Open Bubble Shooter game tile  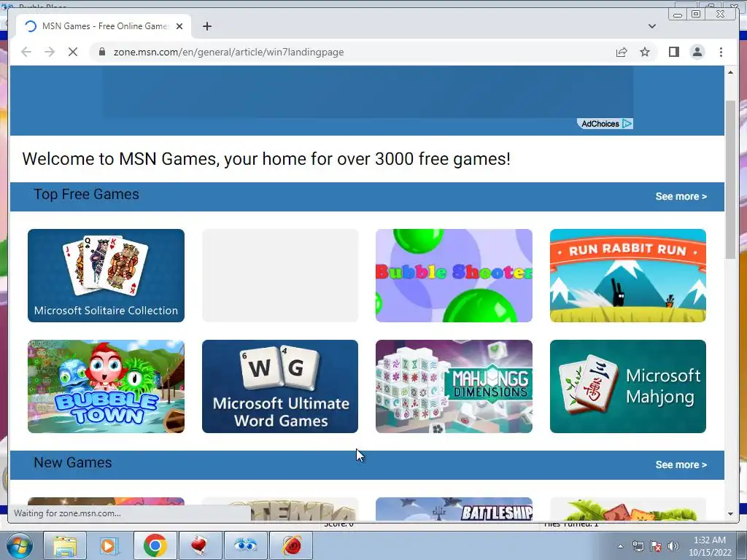point(454,276)
